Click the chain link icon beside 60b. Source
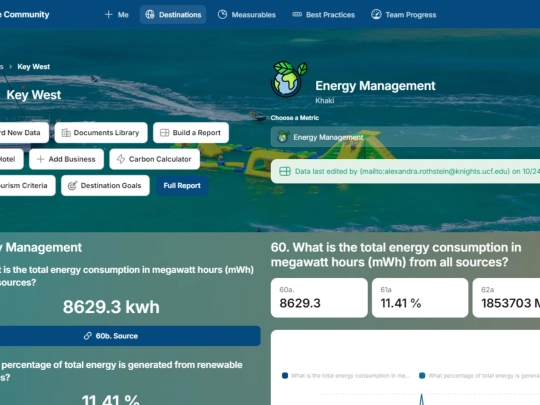 point(88,336)
